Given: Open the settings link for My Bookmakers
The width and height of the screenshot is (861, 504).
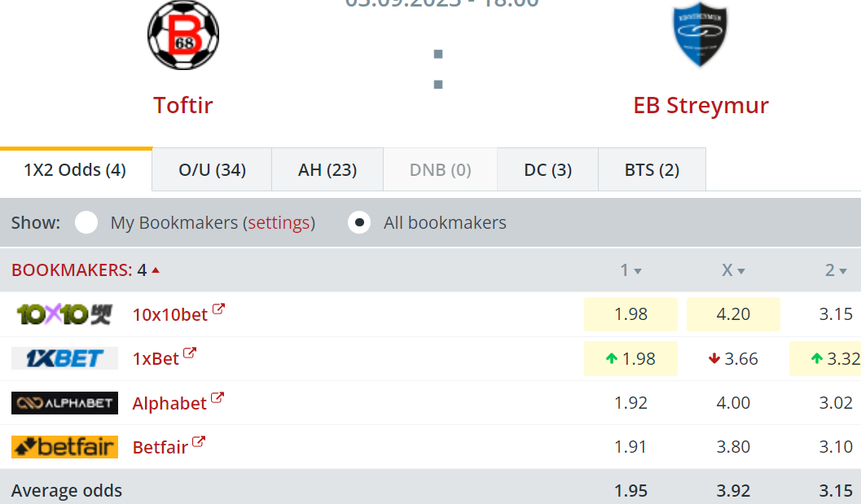Looking at the screenshot, I should pyautogui.click(x=279, y=222).
